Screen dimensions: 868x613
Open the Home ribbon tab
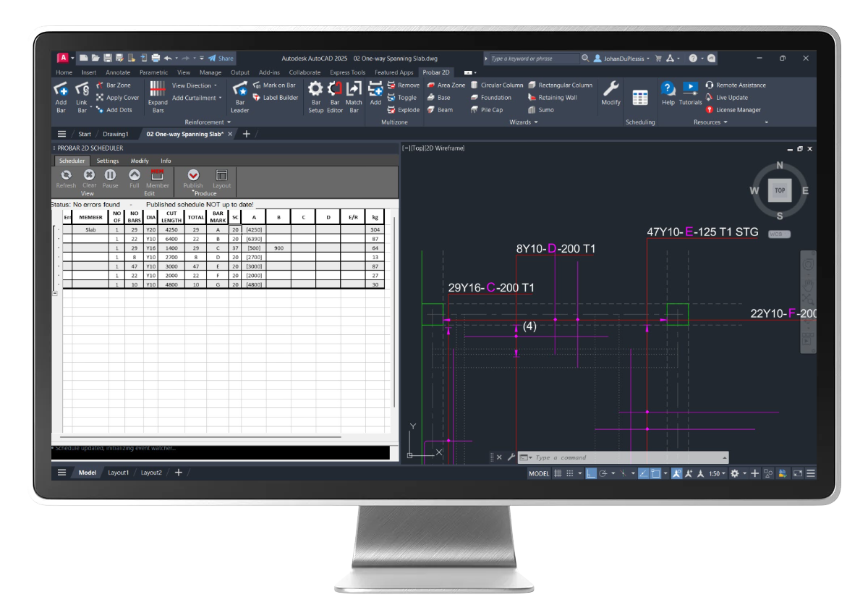pos(64,72)
